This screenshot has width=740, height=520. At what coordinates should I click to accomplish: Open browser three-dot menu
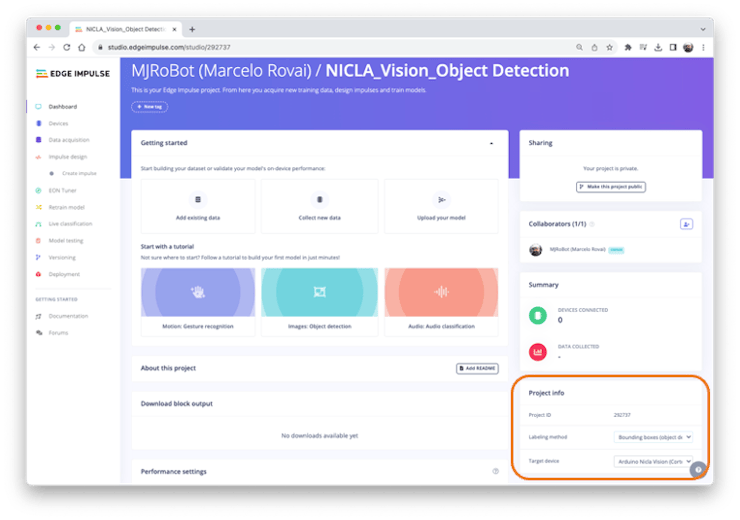click(703, 48)
